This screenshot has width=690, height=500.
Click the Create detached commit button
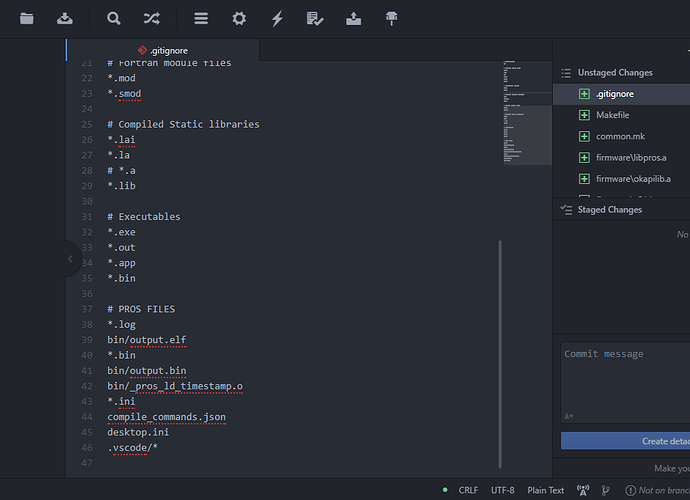625,441
